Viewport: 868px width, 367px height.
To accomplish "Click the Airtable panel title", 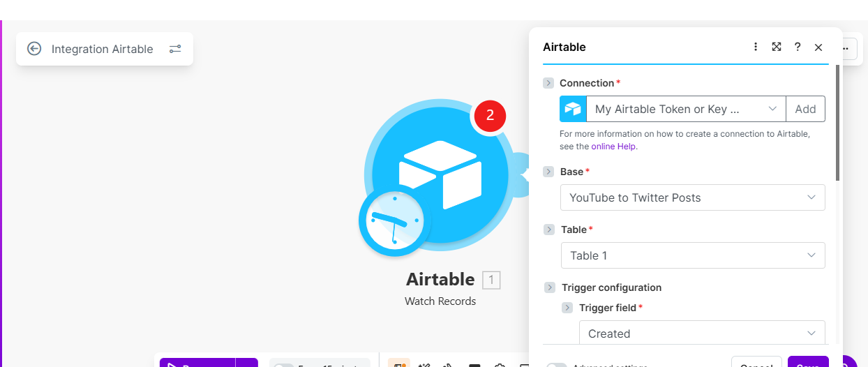I will 564,47.
